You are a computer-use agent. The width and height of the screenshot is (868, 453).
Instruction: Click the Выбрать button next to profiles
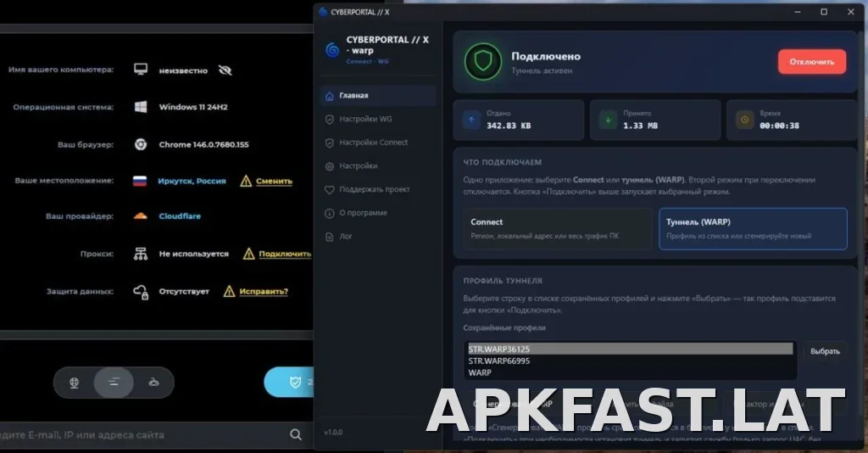coord(825,351)
